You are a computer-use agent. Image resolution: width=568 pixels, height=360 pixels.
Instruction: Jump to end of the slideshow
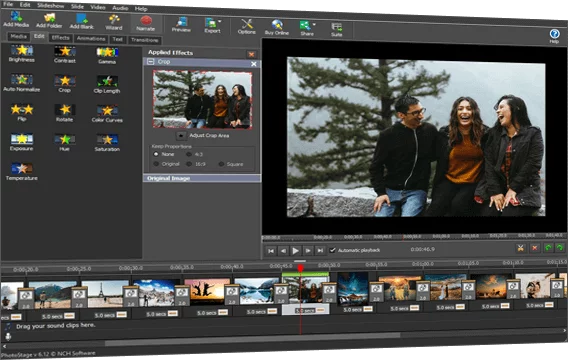320,250
